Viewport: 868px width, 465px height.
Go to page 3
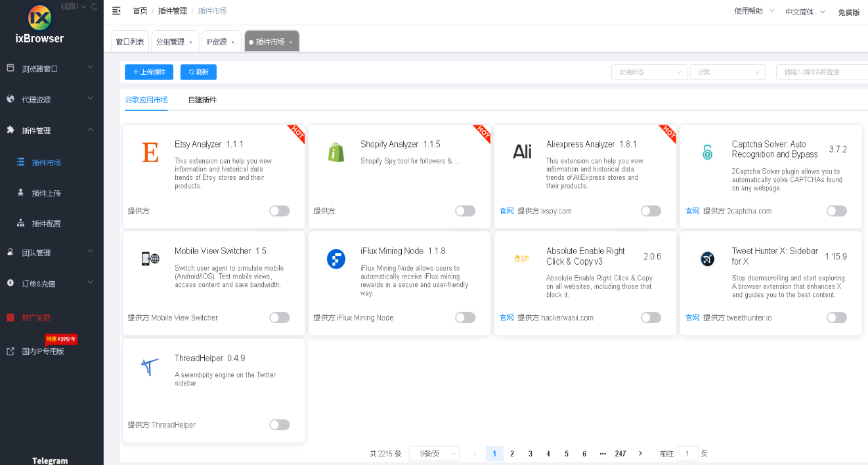531,453
